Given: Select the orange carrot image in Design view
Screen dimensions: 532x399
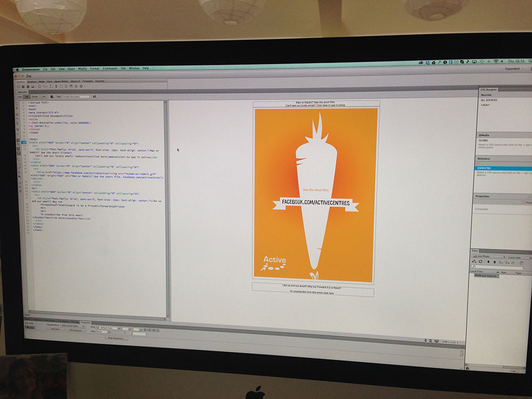Looking at the screenshot, I should (315, 195).
